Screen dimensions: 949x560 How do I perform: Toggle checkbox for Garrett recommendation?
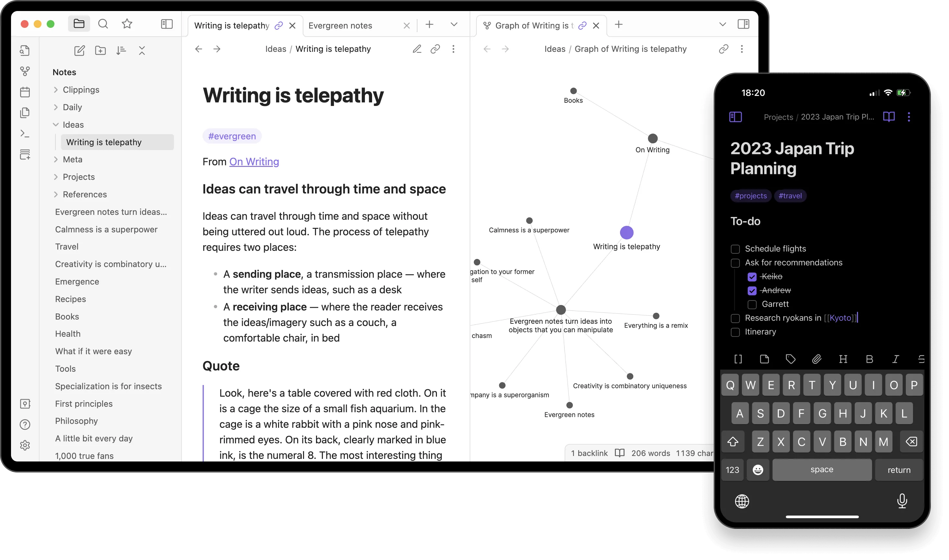coord(751,304)
